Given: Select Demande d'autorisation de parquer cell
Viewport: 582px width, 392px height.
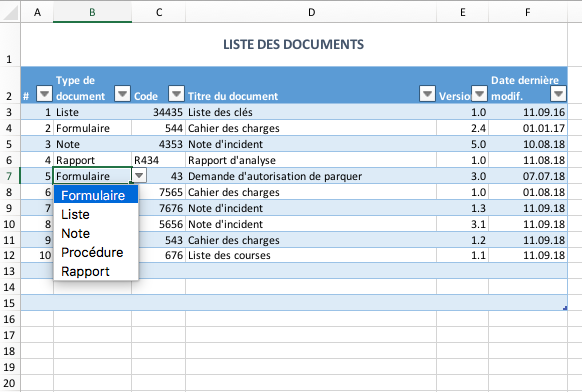Looking at the screenshot, I should [x=311, y=176].
